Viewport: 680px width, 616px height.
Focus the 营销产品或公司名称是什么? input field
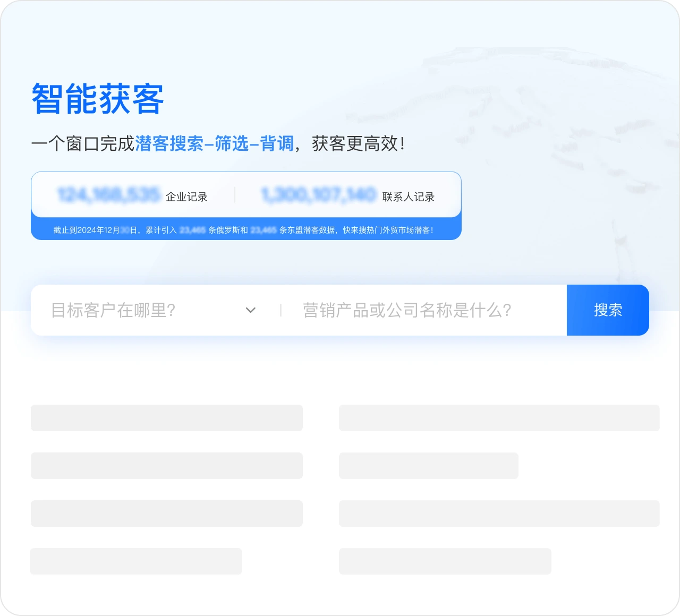click(420, 310)
